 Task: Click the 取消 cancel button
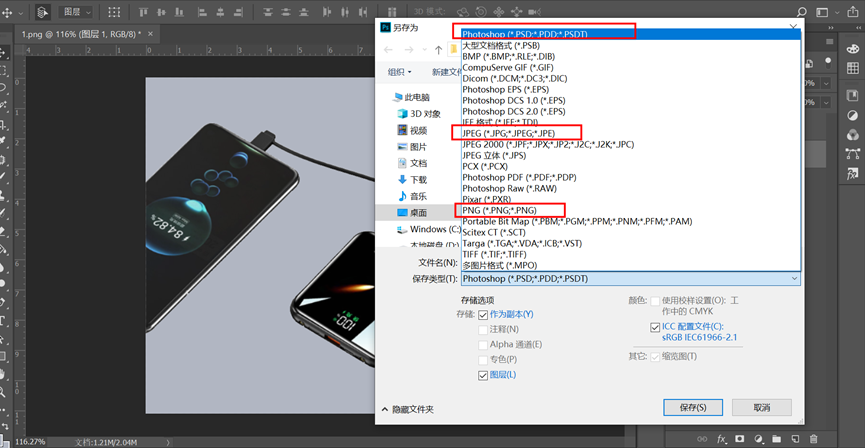(x=761, y=407)
